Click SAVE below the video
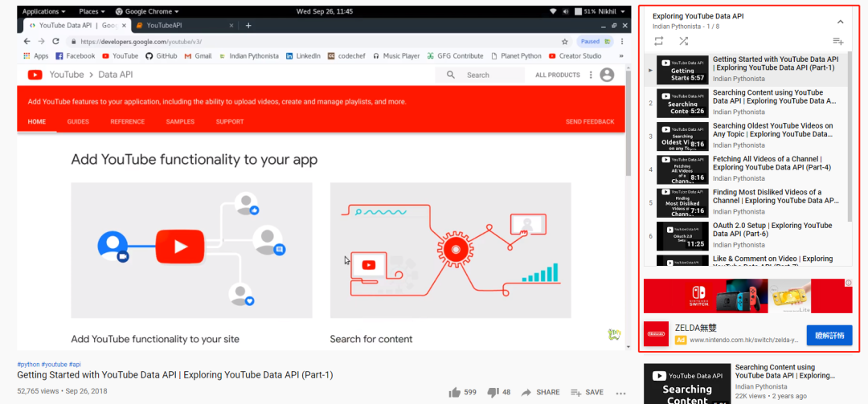Viewport: 868px width, 404px height. [588, 393]
